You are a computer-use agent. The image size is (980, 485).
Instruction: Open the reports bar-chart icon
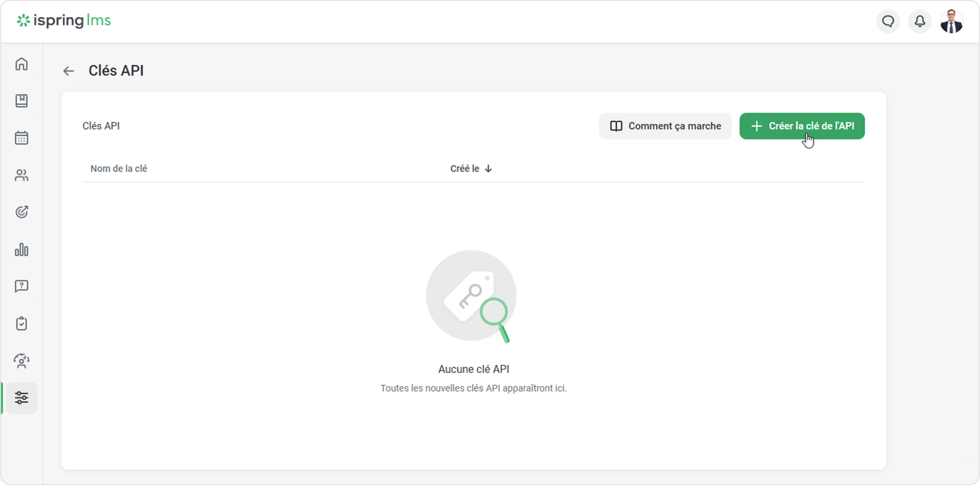[x=22, y=250]
